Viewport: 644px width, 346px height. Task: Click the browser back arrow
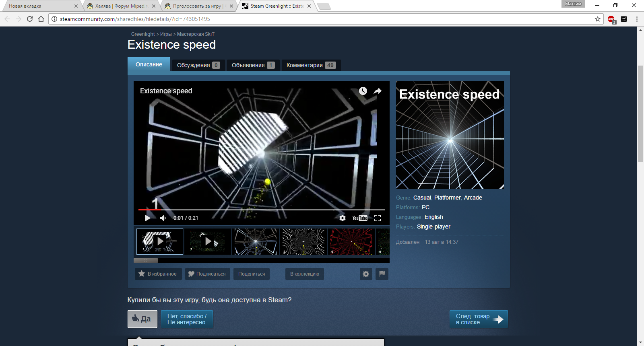coord(7,19)
